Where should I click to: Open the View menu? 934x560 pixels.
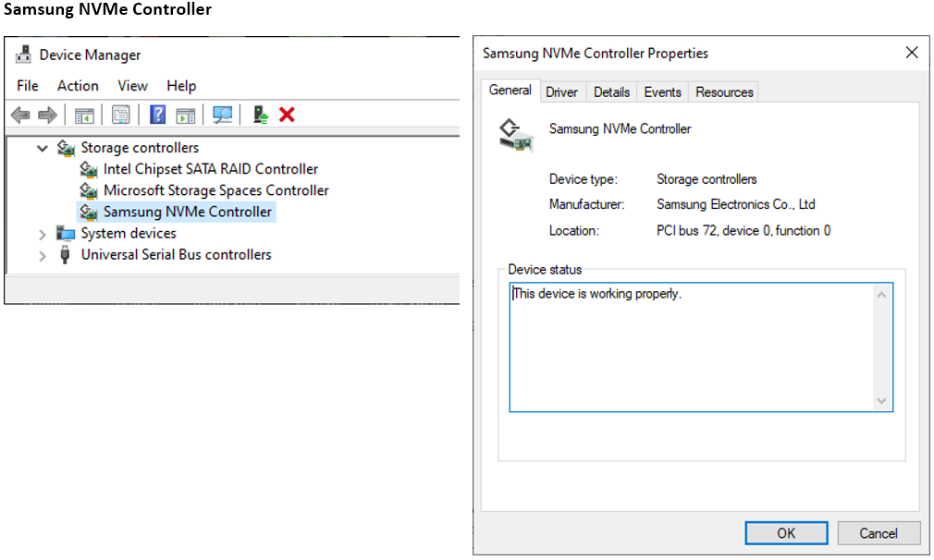132,86
